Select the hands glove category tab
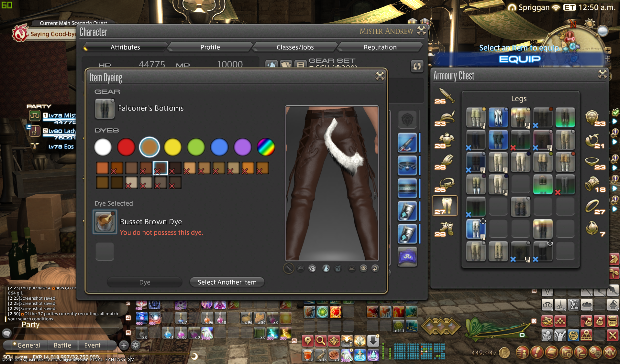Screen dimensions: 620x364 pos(445,162)
